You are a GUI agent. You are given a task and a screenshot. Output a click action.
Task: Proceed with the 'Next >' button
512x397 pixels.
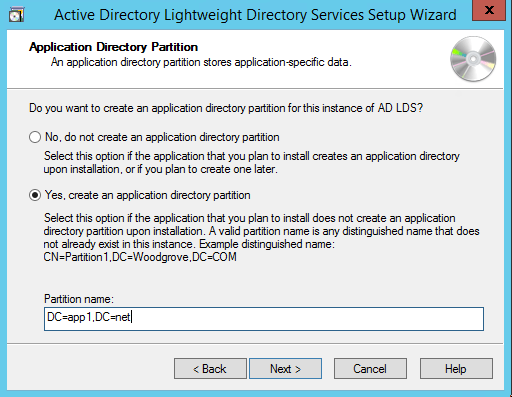286,369
